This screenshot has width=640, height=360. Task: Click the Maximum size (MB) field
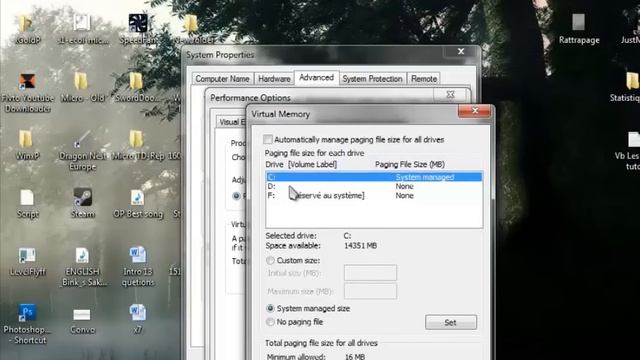click(x=370, y=291)
